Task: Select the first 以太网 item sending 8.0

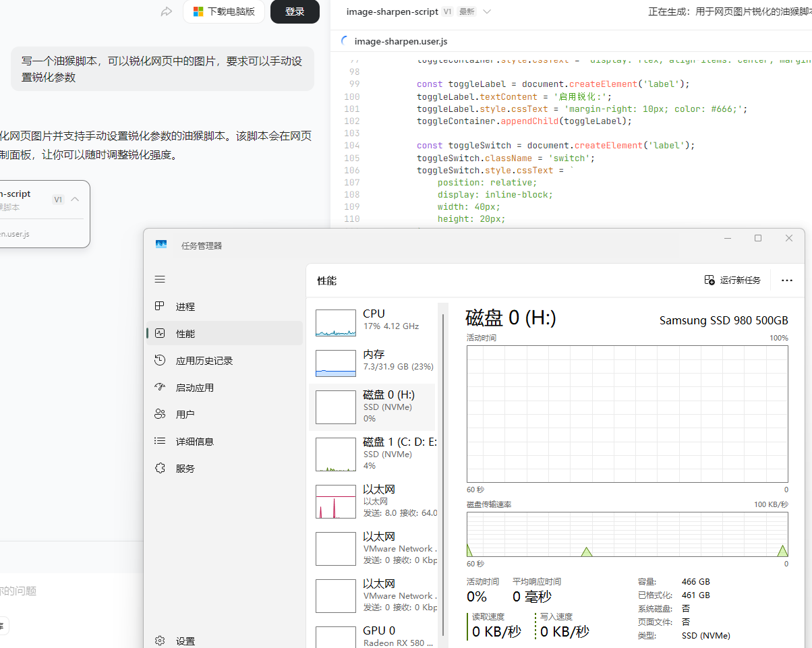Action: click(x=372, y=500)
